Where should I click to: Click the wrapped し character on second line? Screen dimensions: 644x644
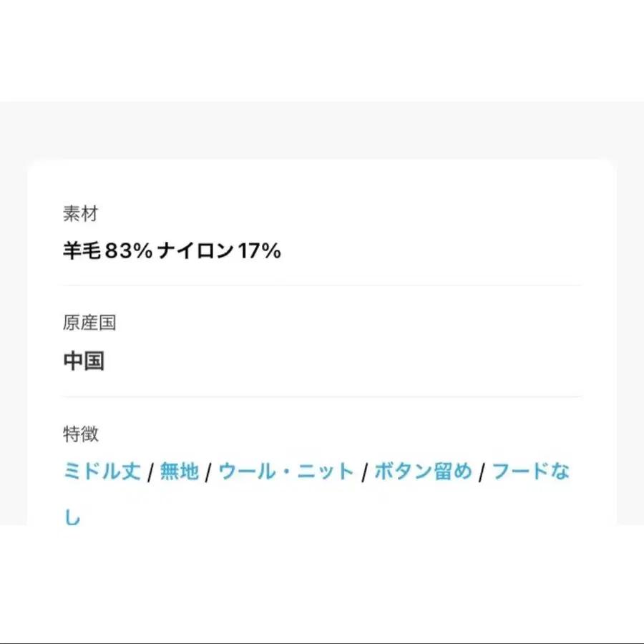[x=72, y=517]
